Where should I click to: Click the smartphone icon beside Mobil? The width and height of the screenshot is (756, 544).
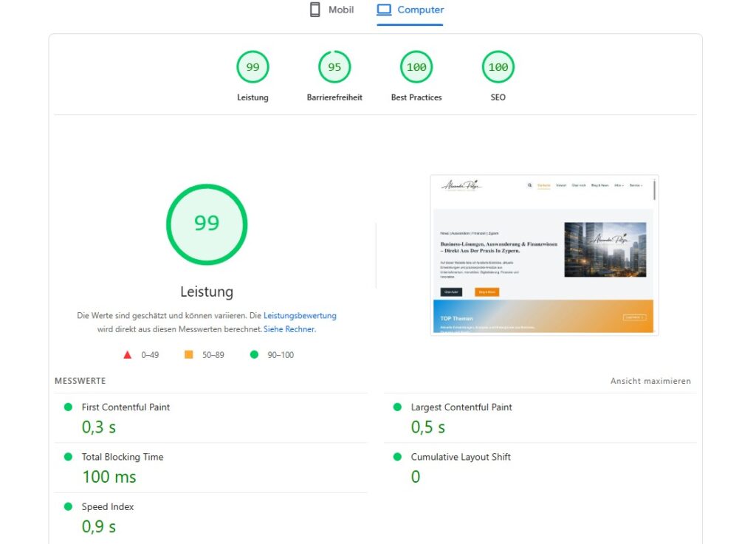tap(315, 10)
